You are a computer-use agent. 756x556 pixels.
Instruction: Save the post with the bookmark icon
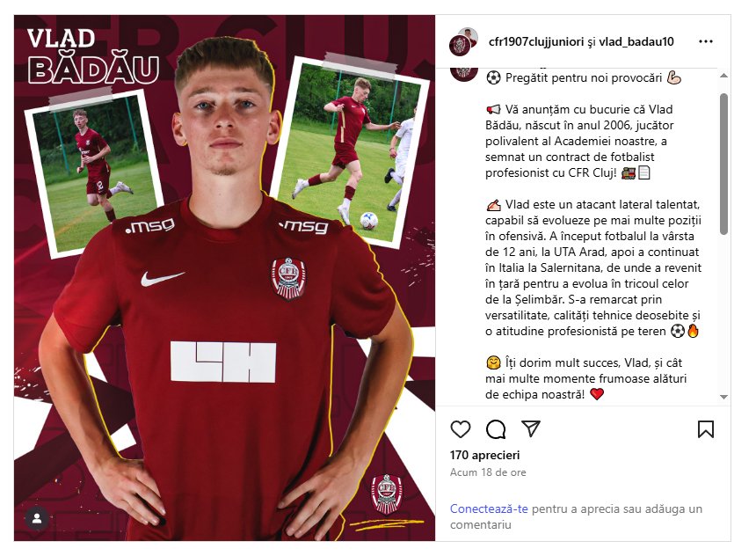coord(705,428)
